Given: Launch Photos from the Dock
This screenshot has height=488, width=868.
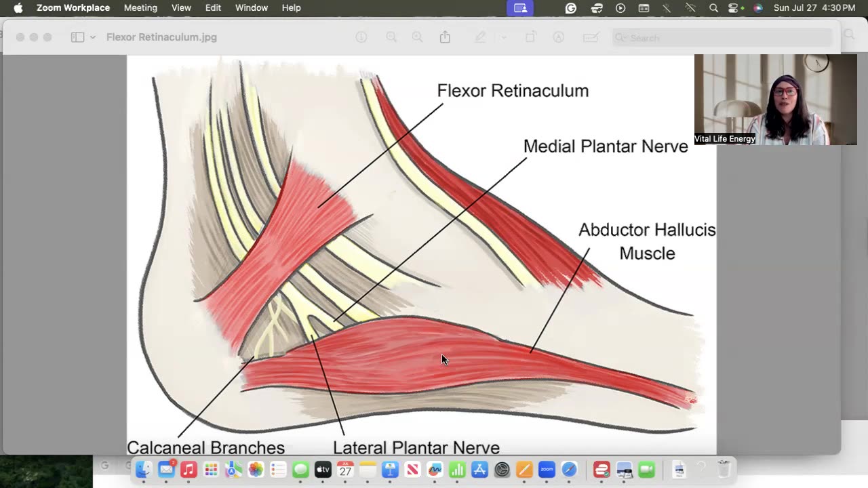Looking at the screenshot, I should (256, 469).
